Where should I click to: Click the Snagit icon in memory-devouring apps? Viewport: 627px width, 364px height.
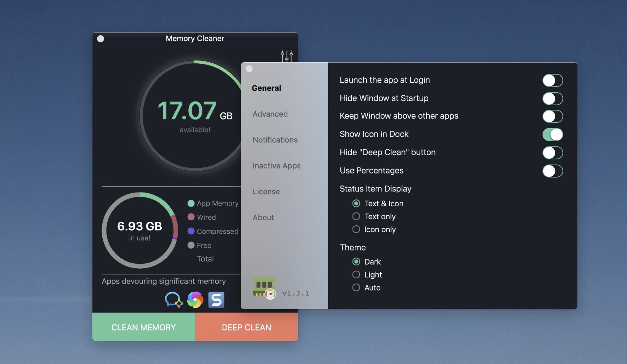(x=216, y=299)
